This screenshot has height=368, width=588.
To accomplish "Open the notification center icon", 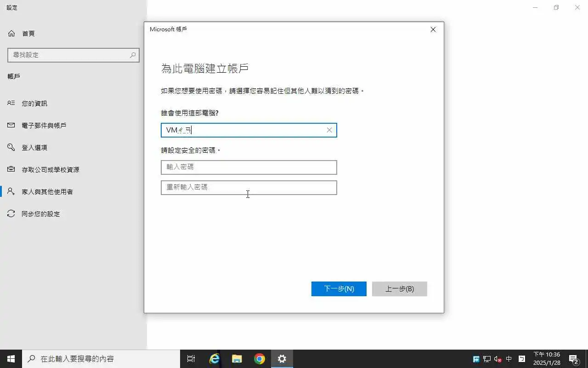I will (574, 359).
